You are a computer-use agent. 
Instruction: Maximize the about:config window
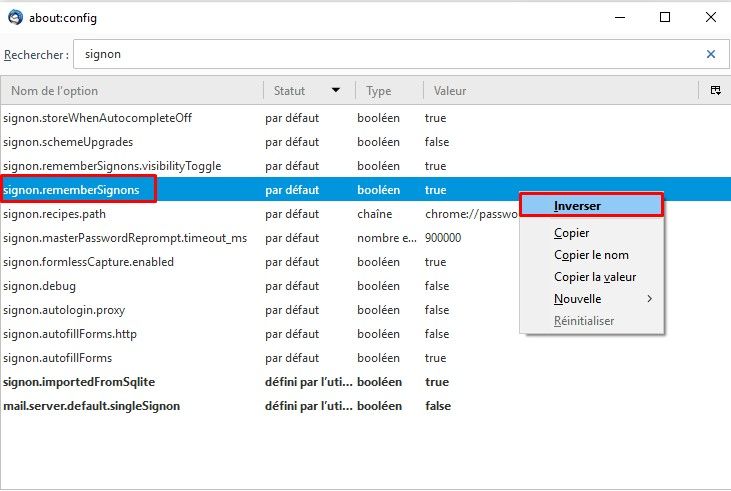click(x=665, y=17)
